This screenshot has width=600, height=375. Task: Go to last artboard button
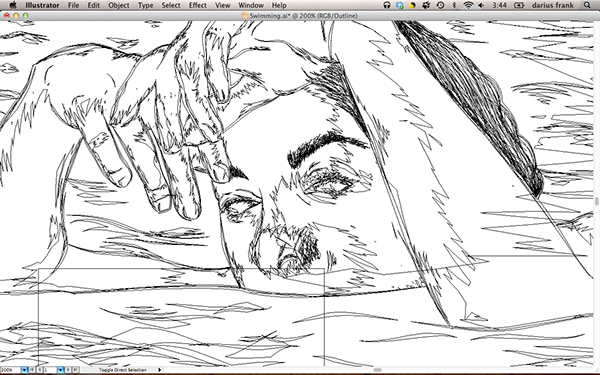75,370
